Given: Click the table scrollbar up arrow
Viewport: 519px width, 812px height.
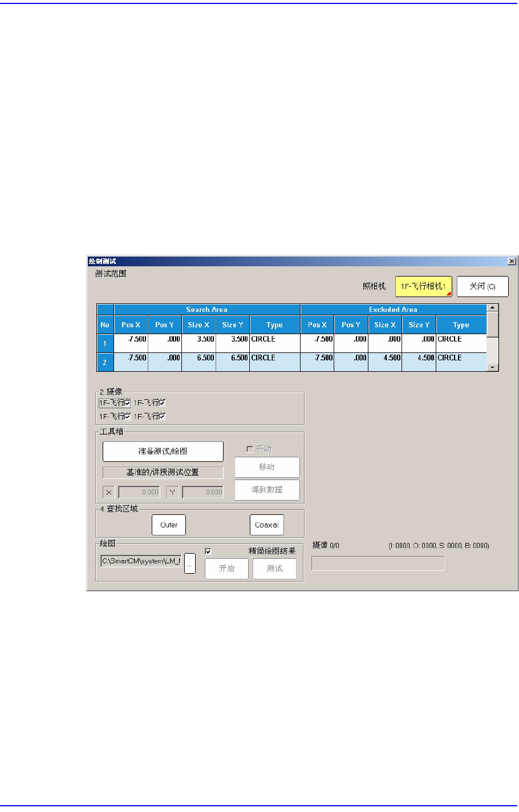Looking at the screenshot, I should point(493,308).
